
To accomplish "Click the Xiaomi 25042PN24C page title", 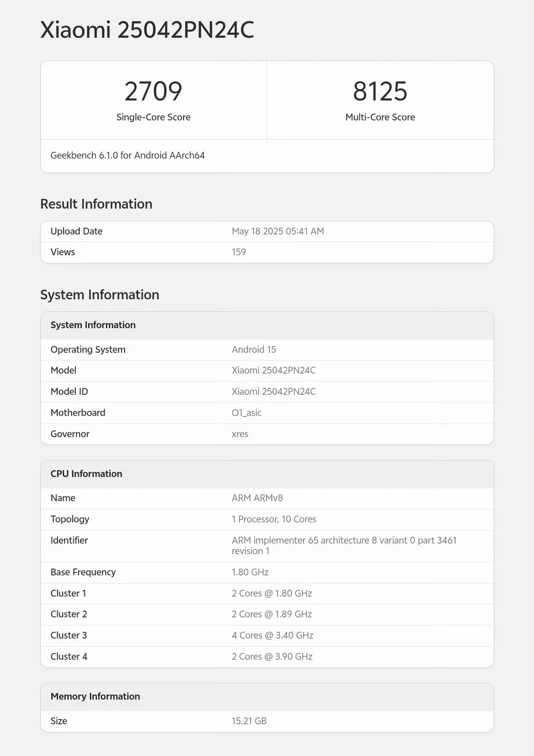I will 147,30.
